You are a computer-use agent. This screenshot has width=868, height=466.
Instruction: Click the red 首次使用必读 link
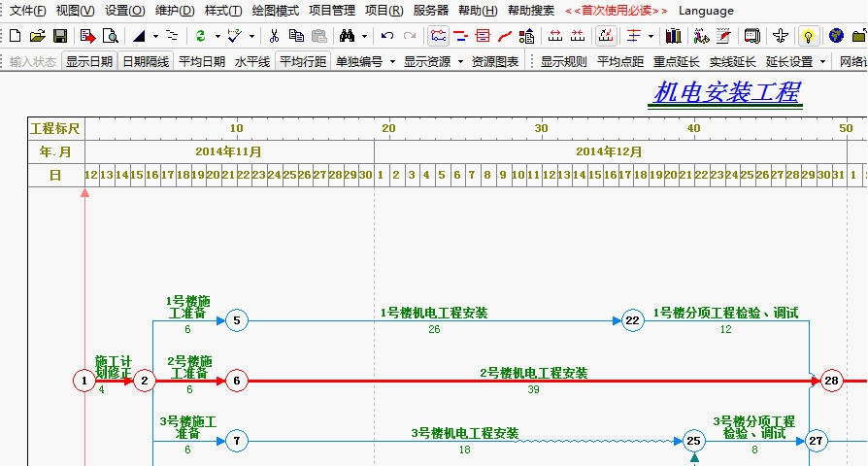[x=617, y=11]
